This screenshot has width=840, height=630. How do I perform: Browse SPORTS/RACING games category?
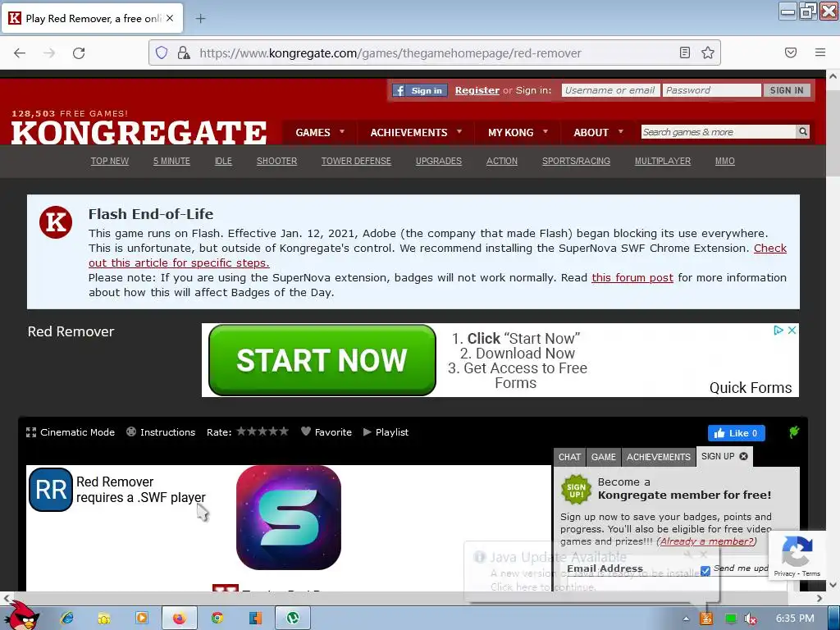[x=576, y=161]
